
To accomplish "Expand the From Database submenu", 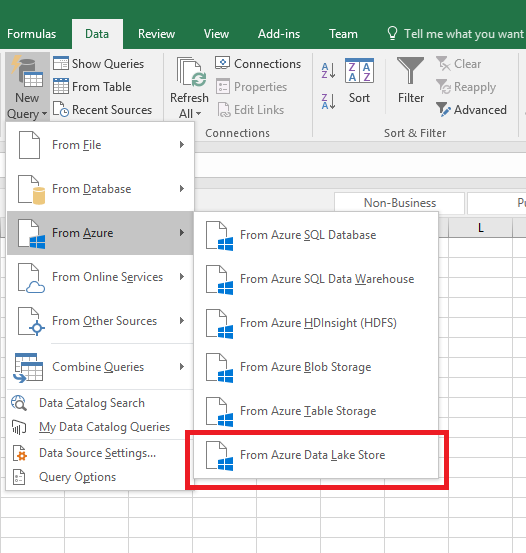I will click(x=100, y=189).
